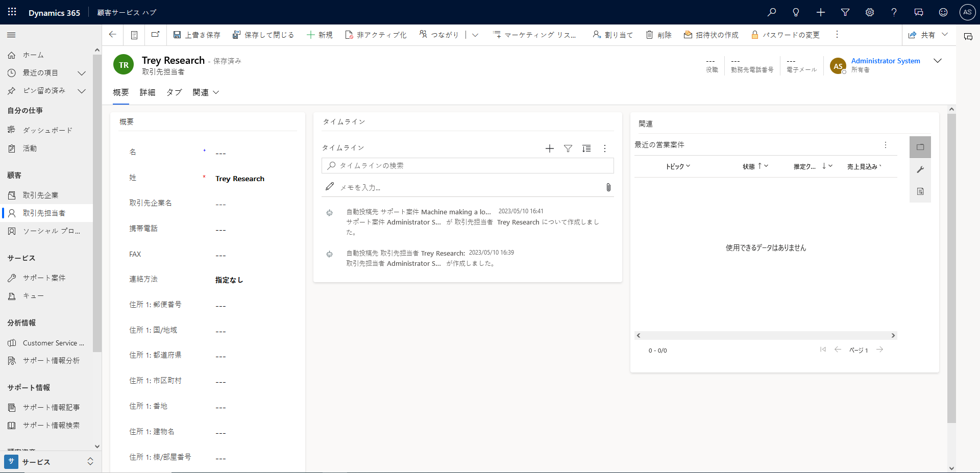Click the related panel document icon

[x=920, y=191]
